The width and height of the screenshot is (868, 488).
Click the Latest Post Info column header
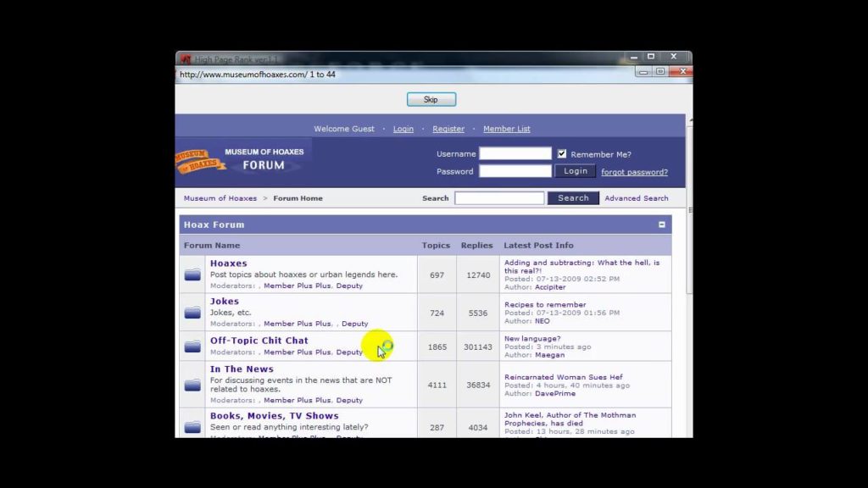coord(538,245)
